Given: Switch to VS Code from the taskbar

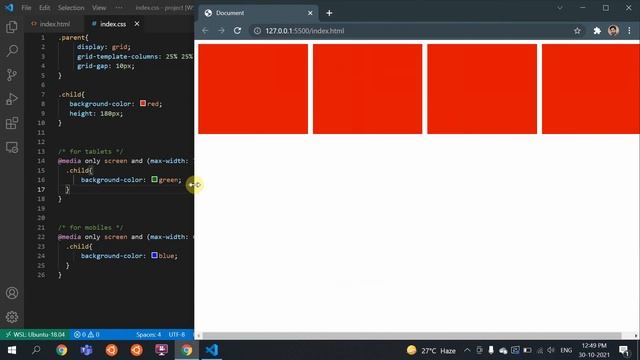Looking at the screenshot, I should click(x=211, y=350).
